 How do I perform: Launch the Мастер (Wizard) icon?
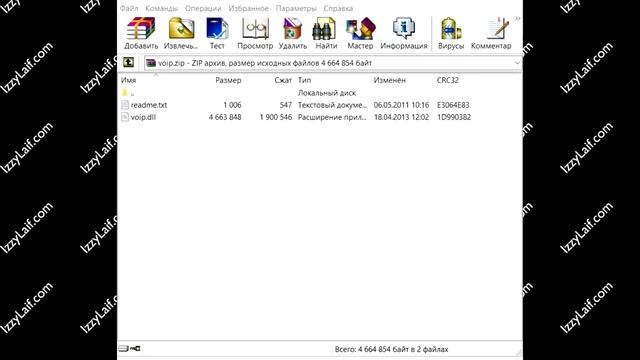pos(360,29)
